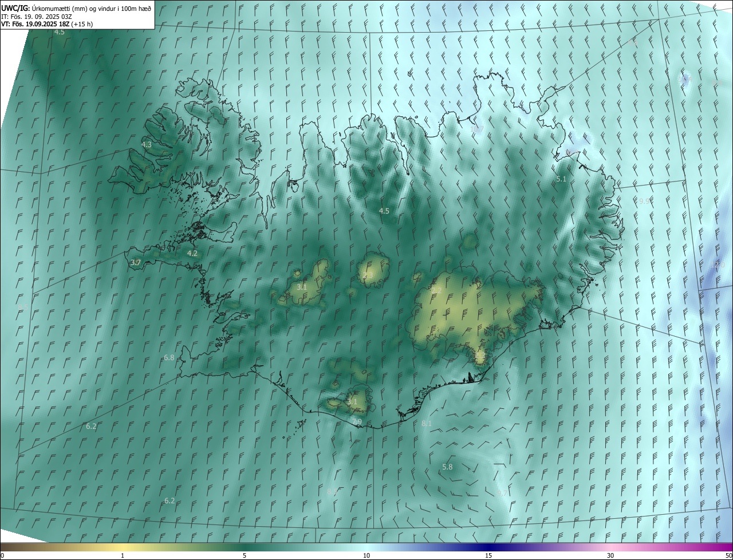Click the '1' tick on the color scale
This screenshot has height=560, width=733.
[x=123, y=556]
